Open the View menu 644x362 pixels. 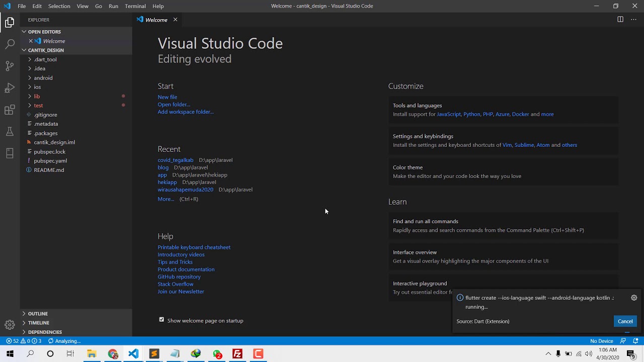(83, 6)
